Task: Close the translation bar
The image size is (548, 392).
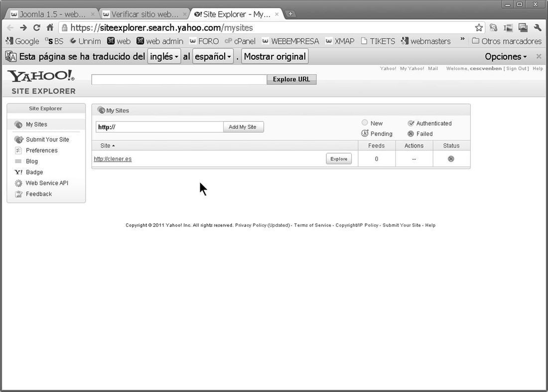Action: [x=539, y=56]
